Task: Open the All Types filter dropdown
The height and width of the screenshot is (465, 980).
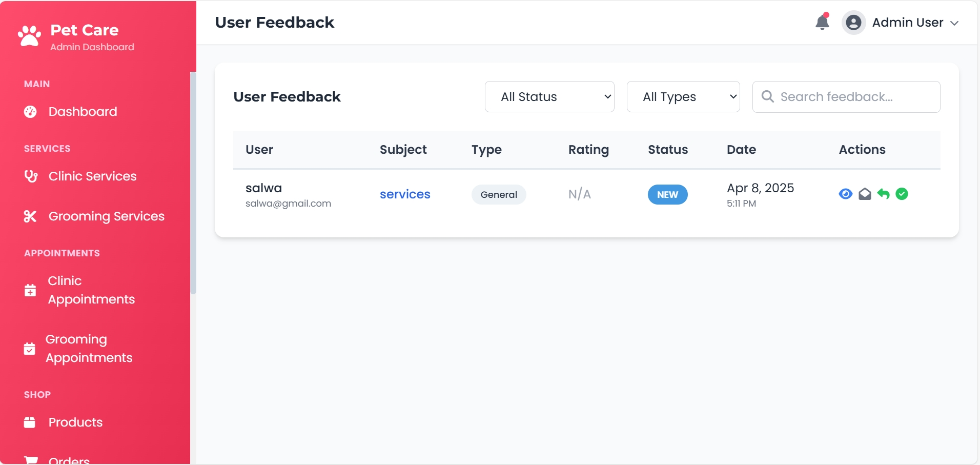Action: tap(683, 97)
